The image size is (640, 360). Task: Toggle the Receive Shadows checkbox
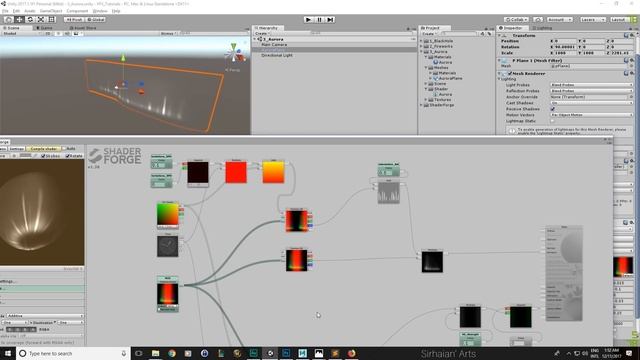[x=553, y=109]
